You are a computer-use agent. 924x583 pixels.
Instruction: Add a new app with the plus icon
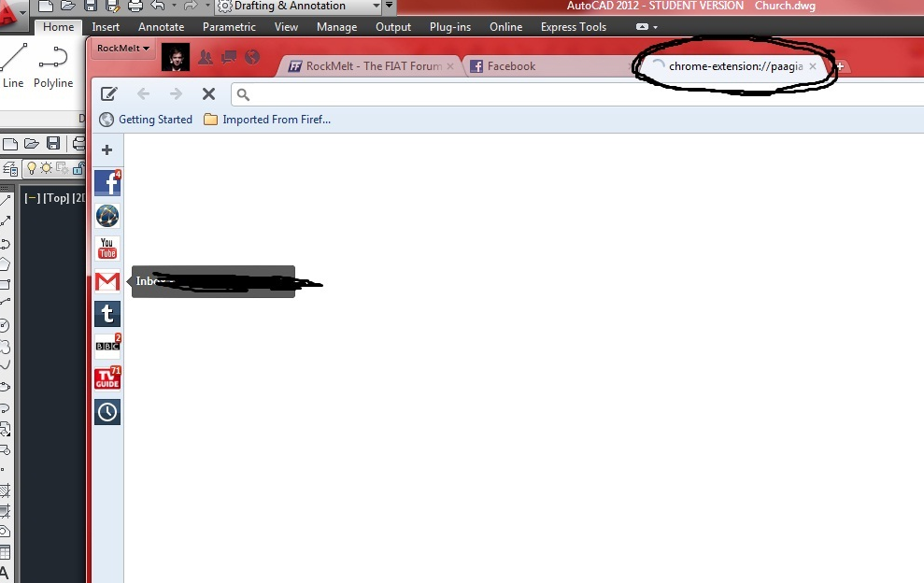point(107,150)
